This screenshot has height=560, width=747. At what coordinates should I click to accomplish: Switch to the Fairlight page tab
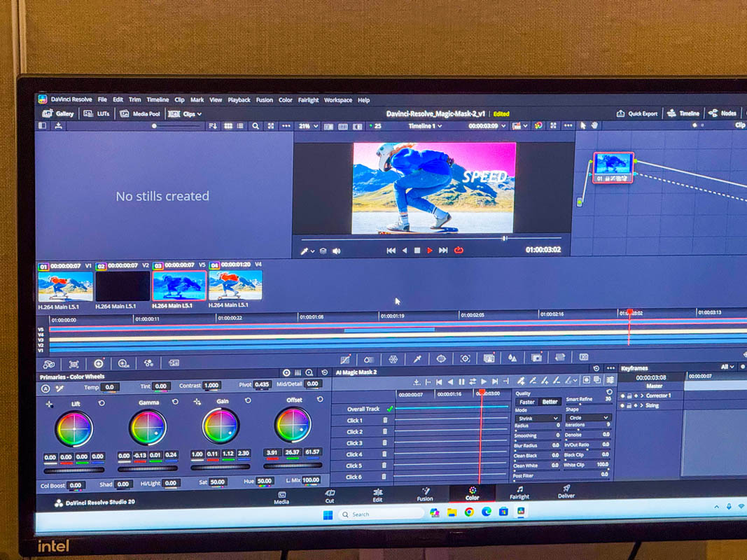click(x=519, y=493)
